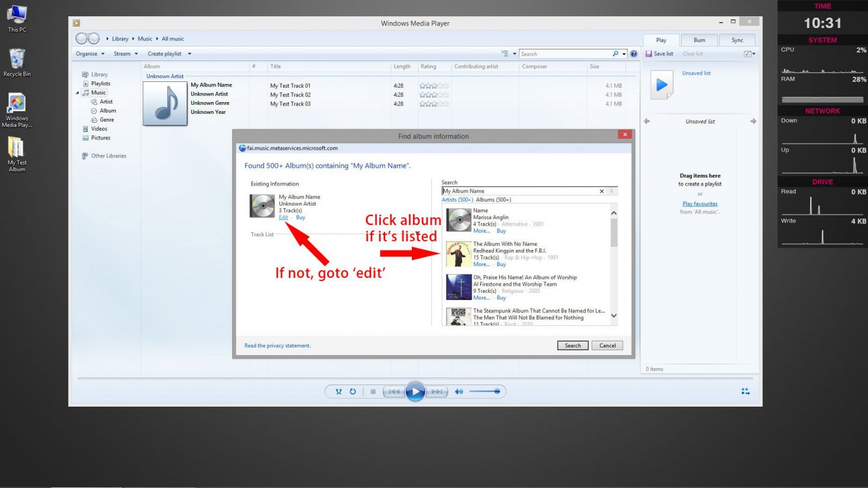Collapse the Music tree node arrow
The image size is (868, 488).
point(78,93)
